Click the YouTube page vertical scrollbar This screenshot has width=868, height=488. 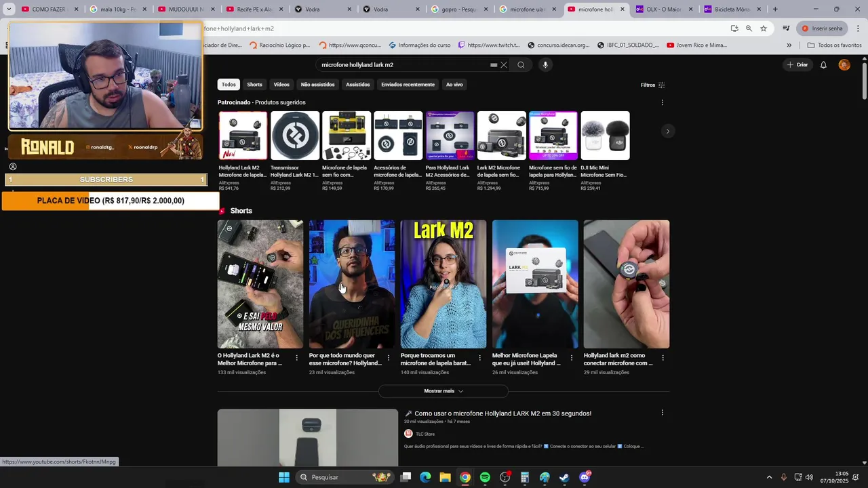click(x=864, y=81)
